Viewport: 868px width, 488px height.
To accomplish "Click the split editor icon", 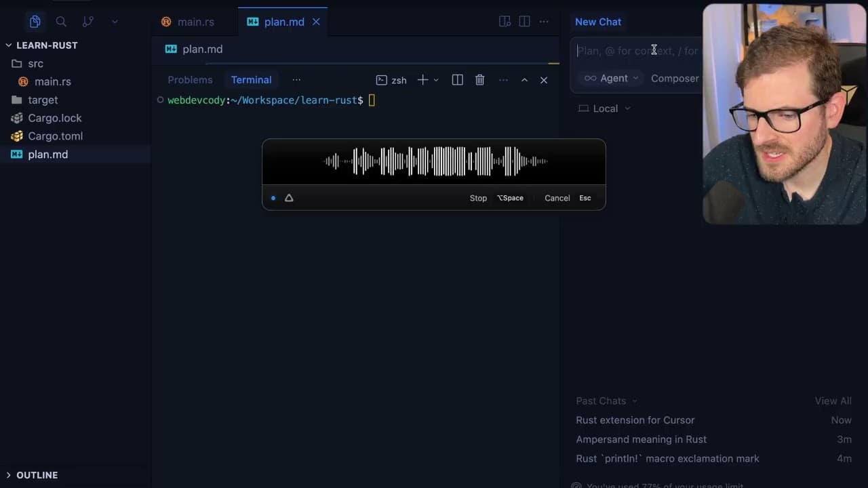I will (524, 22).
